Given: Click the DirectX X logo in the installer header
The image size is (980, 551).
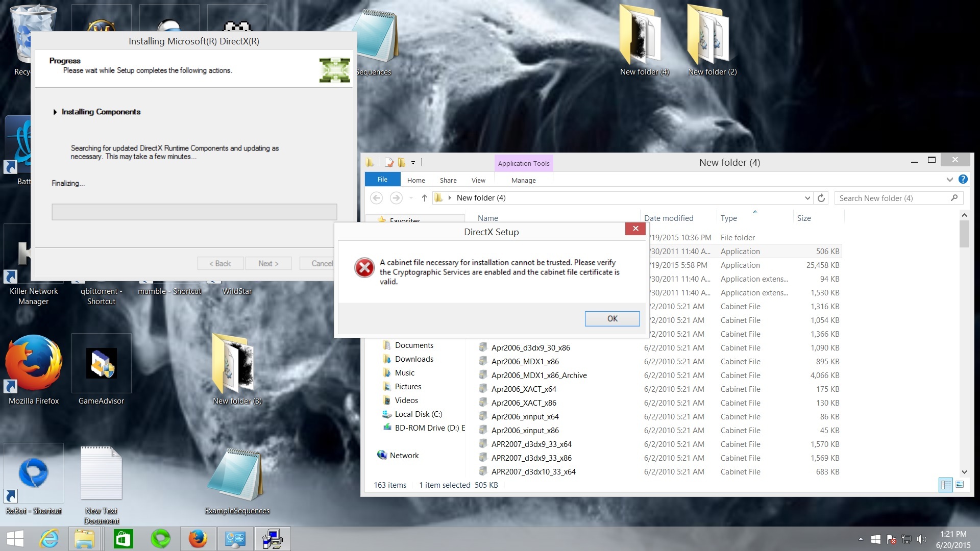Looking at the screenshot, I should pos(334,70).
